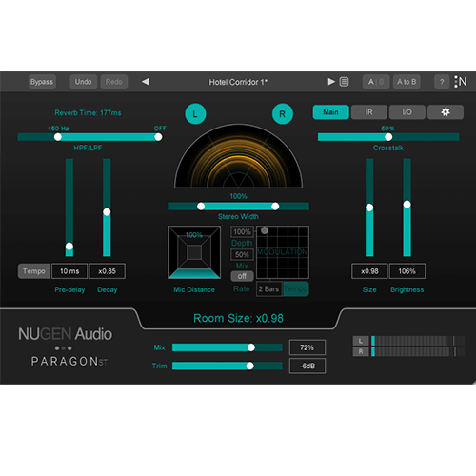Switch to the Main tab

click(x=330, y=112)
